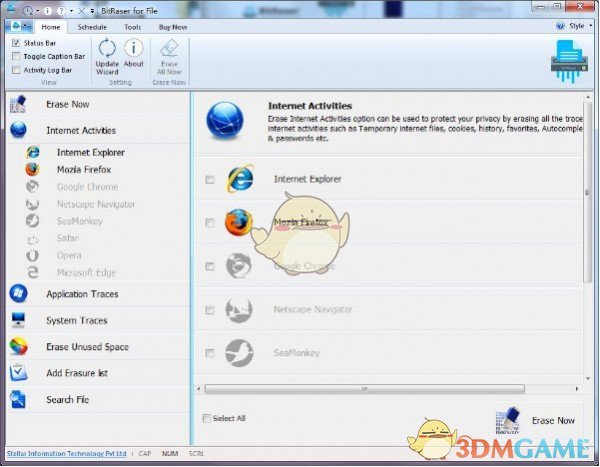Click Google Chrome logo in main panel
Viewport: 600px width, 467px height.
coord(239,266)
